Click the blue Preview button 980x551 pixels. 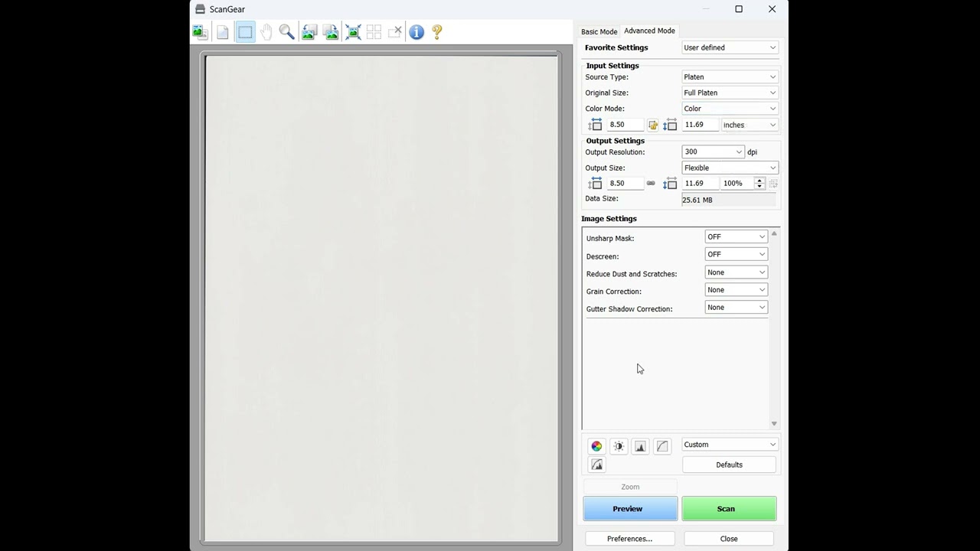tap(630, 509)
